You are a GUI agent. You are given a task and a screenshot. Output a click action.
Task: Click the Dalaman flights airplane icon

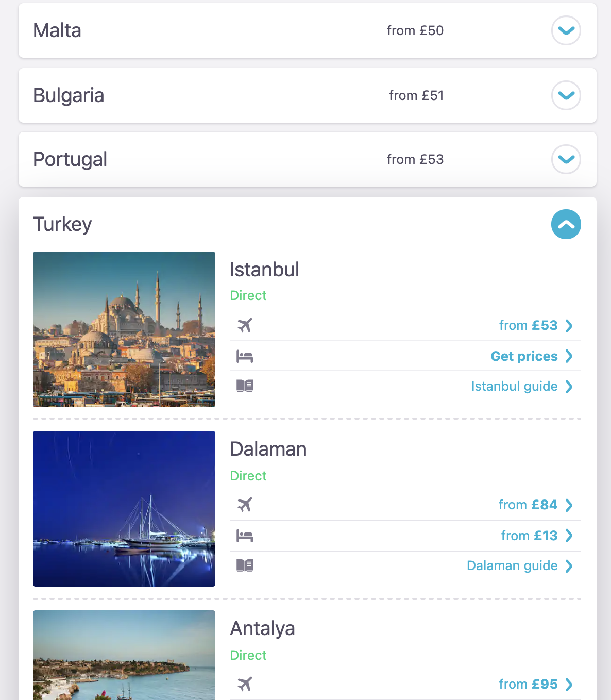pos(245,505)
